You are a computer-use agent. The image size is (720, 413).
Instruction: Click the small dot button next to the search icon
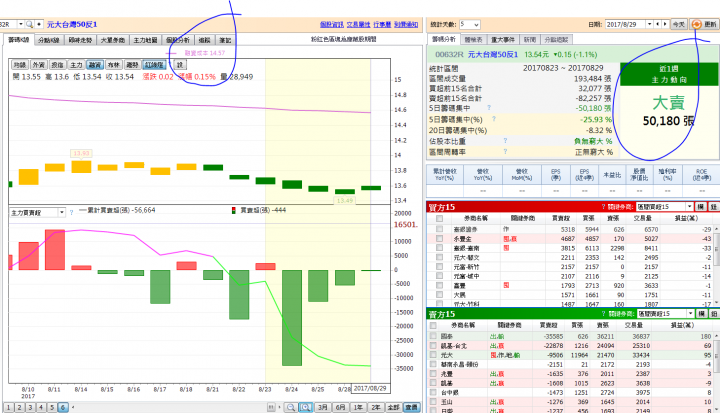click(x=39, y=24)
